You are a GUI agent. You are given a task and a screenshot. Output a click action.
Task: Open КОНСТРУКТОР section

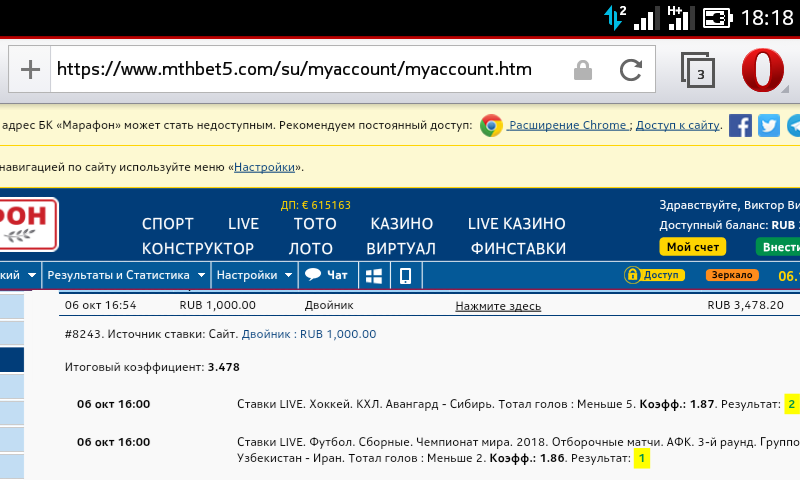pyautogui.click(x=197, y=248)
